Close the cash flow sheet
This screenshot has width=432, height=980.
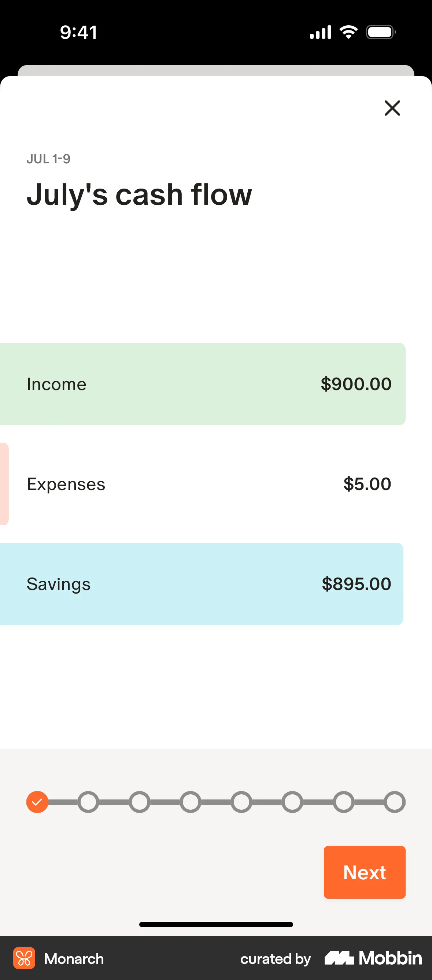392,108
